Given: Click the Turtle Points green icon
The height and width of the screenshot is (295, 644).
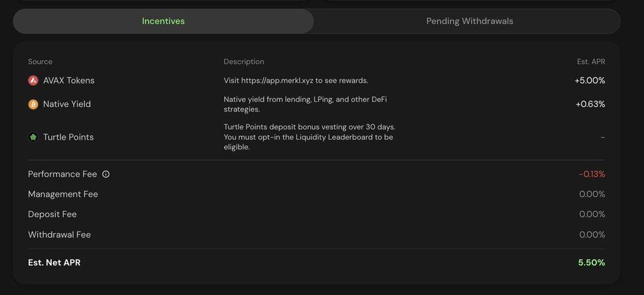Looking at the screenshot, I should point(33,137).
